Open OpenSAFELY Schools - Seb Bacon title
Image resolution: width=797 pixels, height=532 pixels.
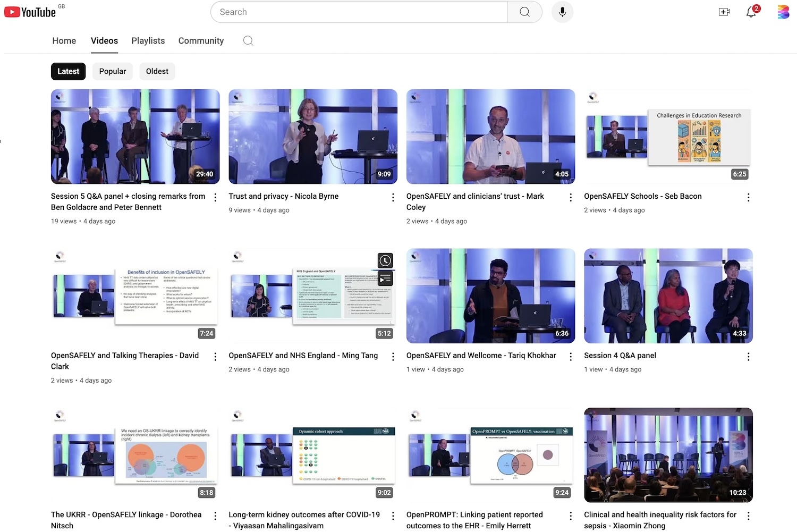click(x=643, y=196)
